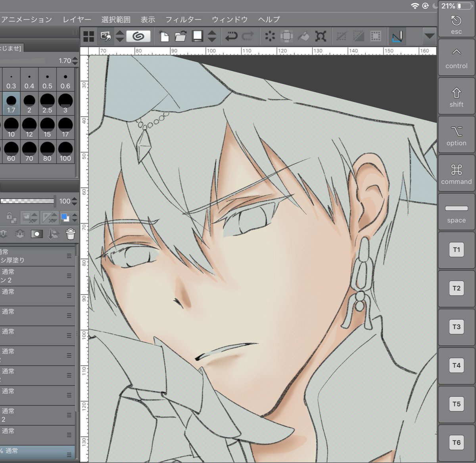Select the Fill bucket icon in command bar
476x463 pixels.
(x=303, y=37)
